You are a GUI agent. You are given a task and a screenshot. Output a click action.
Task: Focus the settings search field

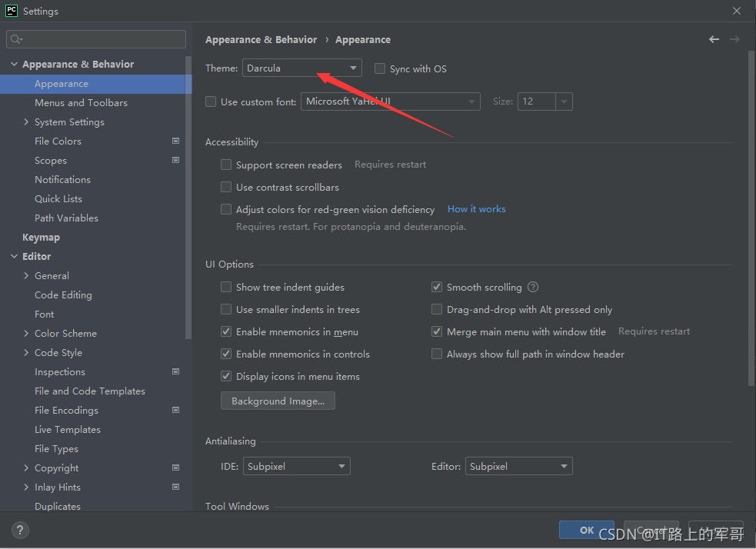[96, 39]
